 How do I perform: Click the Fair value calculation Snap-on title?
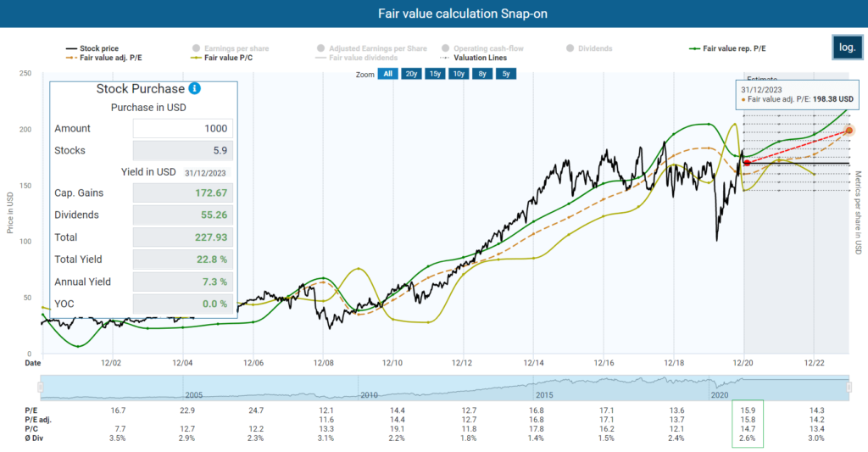pyautogui.click(x=462, y=14)
